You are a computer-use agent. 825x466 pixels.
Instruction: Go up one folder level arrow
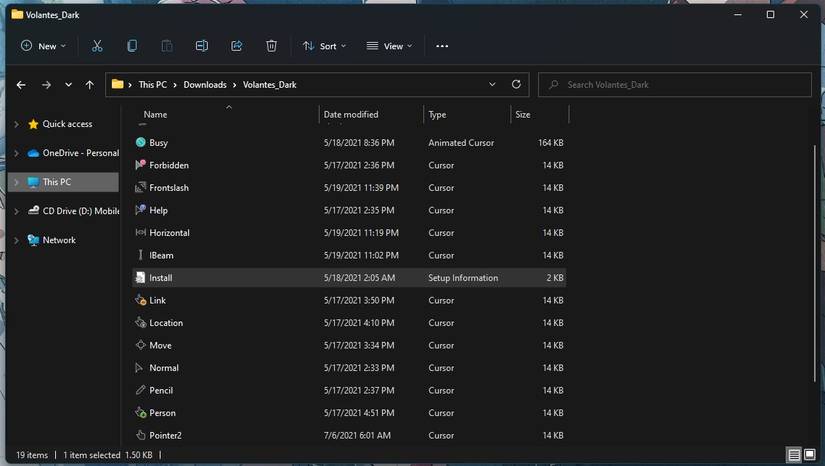coord(90,85)
